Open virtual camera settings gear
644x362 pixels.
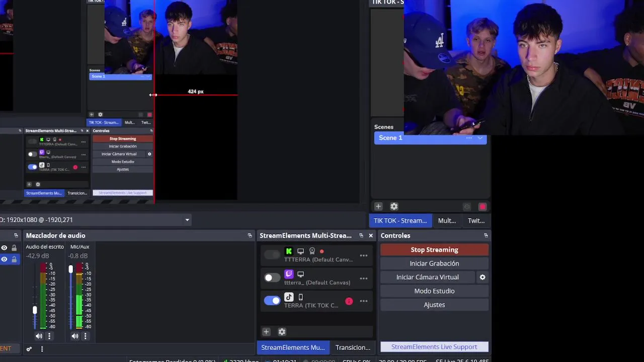coord(482,277)
